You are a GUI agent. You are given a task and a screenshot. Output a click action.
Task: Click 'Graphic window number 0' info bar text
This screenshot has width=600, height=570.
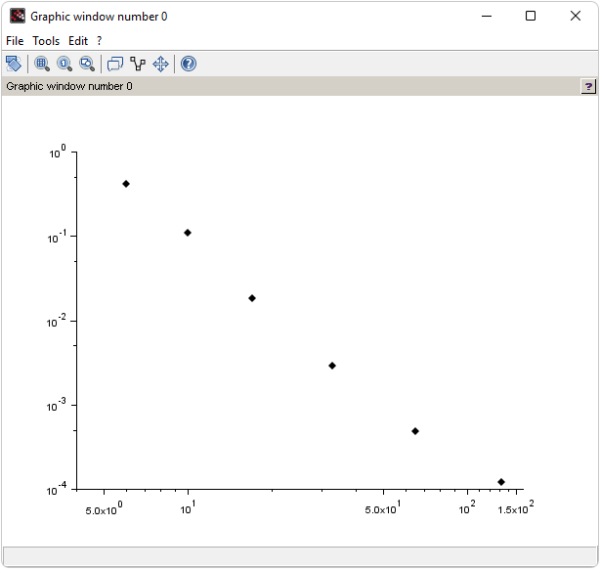(x=69, y=86)
